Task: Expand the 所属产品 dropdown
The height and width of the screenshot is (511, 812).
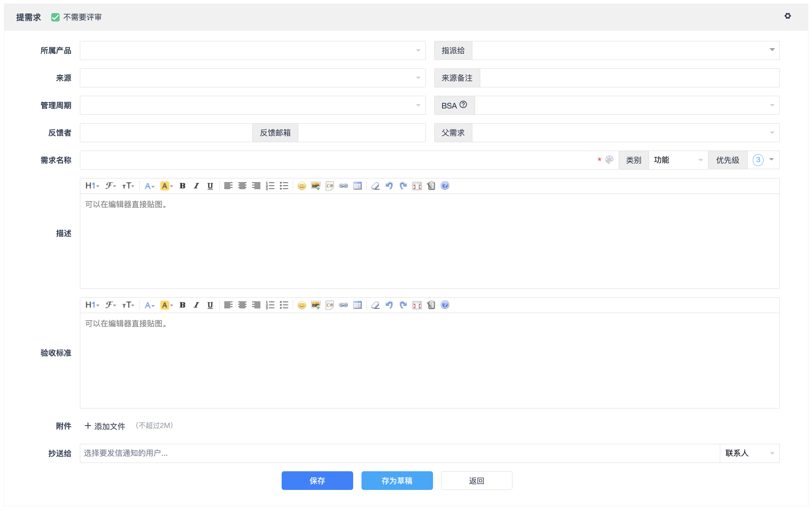Action: [253, 50]
